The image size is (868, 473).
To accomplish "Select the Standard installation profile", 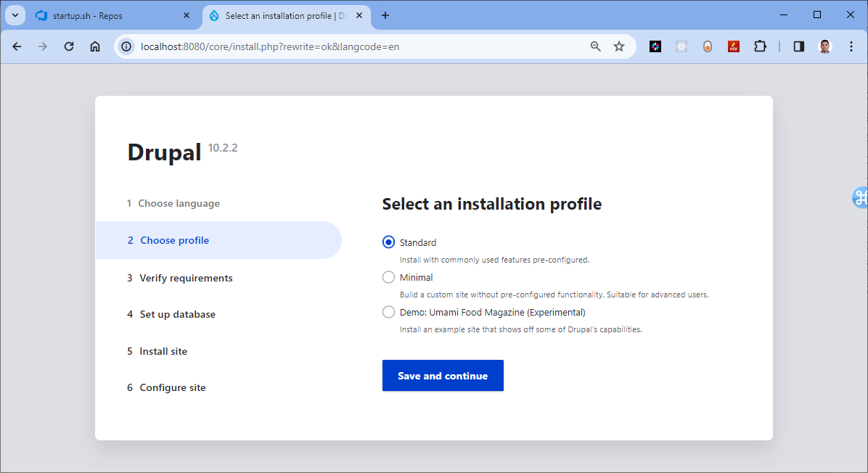I will (x=388, y=242).
